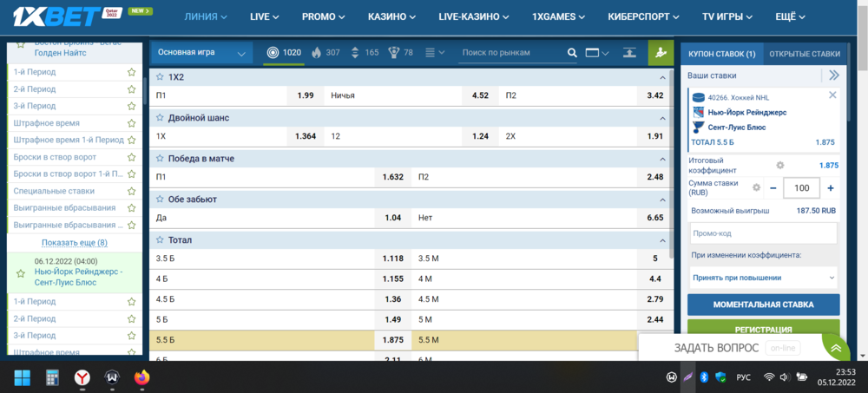The height and width of the screenshot is (393, 868).
Task: Click the Поиск по рынкам search field
Action: click(513, 53)
